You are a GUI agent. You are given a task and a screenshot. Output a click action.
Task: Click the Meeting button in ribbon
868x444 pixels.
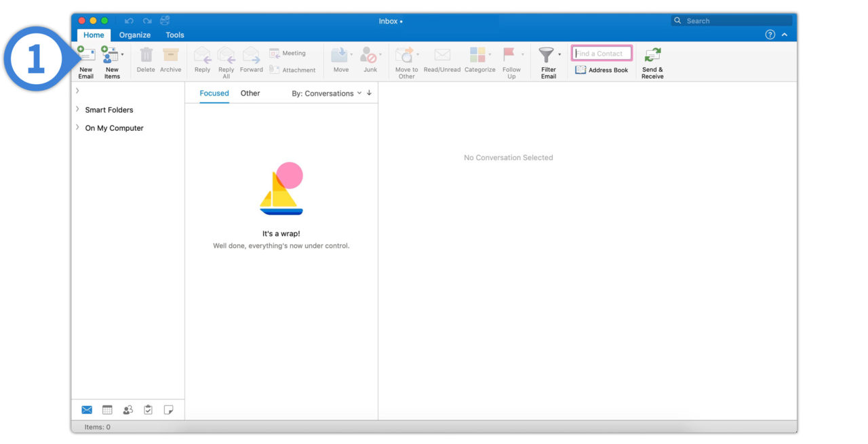coord(288,53)
